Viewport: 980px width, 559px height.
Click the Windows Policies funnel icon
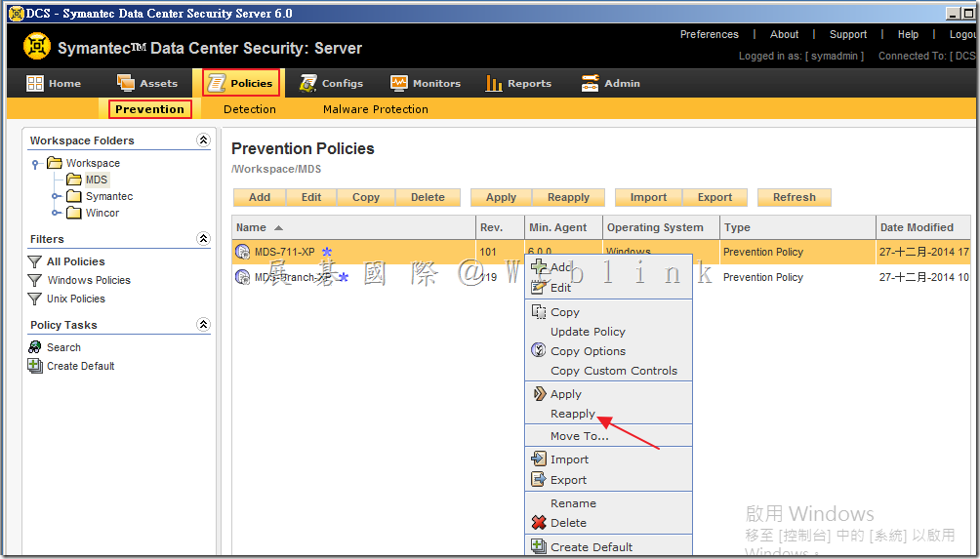click(35, 280)
